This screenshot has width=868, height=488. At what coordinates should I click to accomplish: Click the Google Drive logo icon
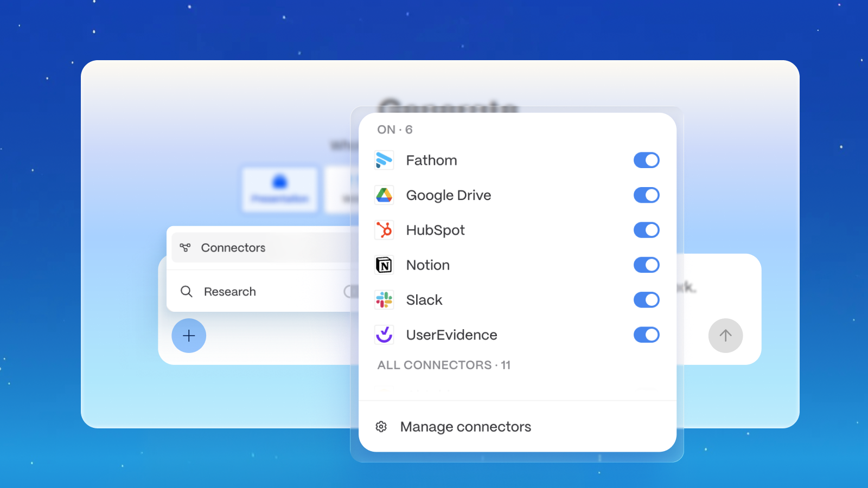384,195
